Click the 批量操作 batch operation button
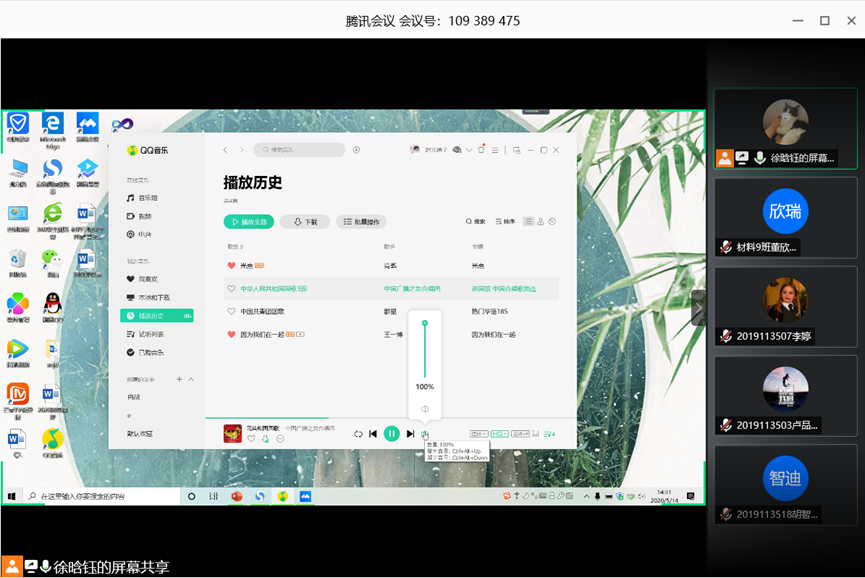This screenshot has width=865, height=578. click(361, 222)
